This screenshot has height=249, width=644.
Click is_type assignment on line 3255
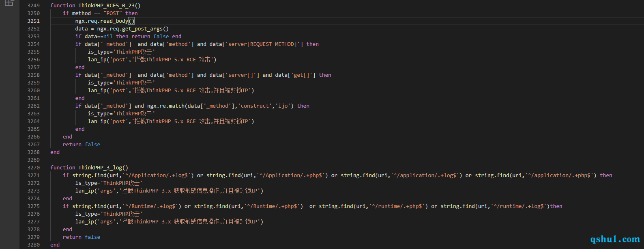click(x=121, y=52)
